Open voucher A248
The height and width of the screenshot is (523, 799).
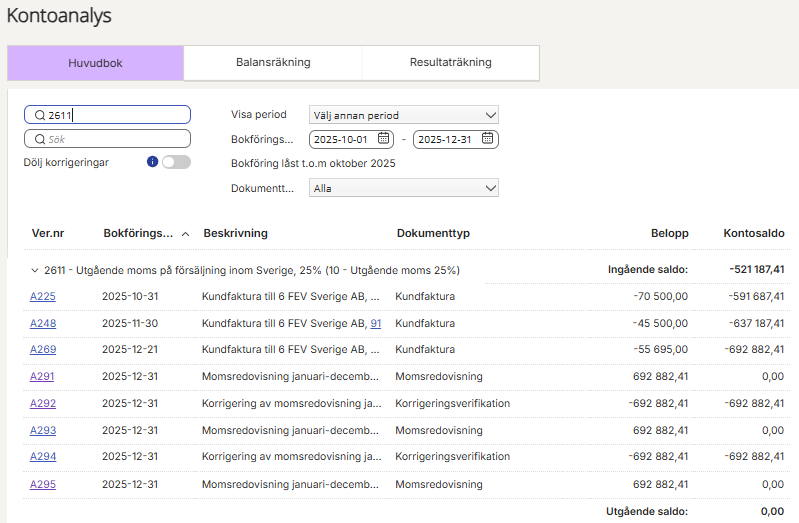pos(43,323)
